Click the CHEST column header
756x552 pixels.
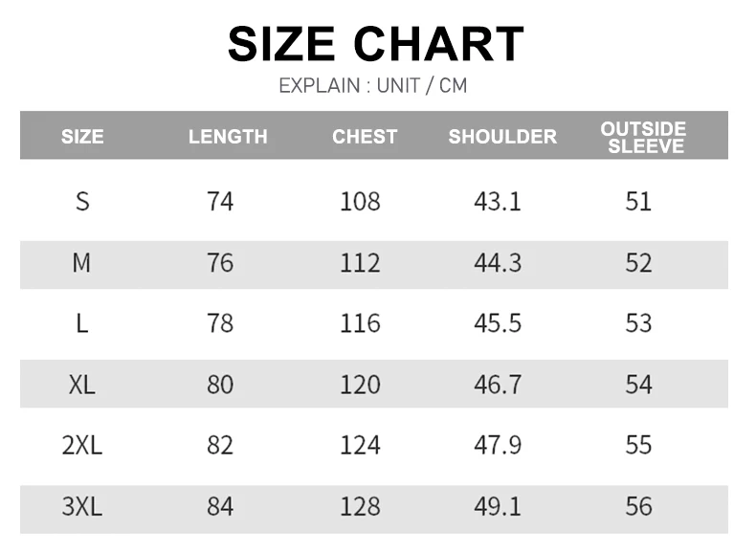tap(365, 136)
